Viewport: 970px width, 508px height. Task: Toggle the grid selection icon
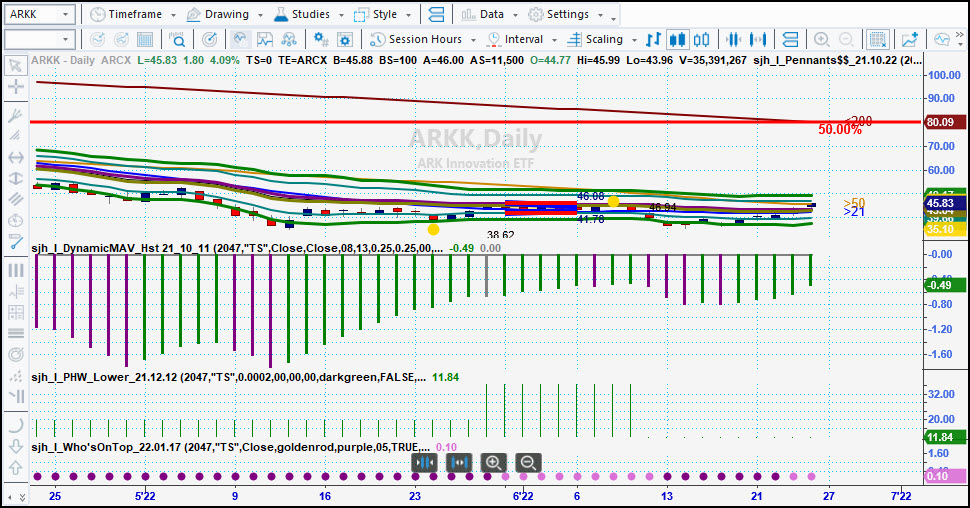point(878,40)
